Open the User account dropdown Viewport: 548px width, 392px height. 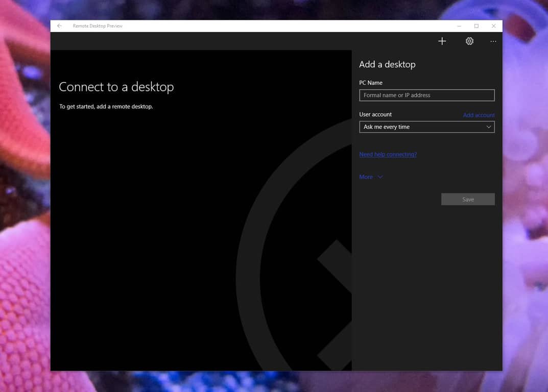click(427, 127)
